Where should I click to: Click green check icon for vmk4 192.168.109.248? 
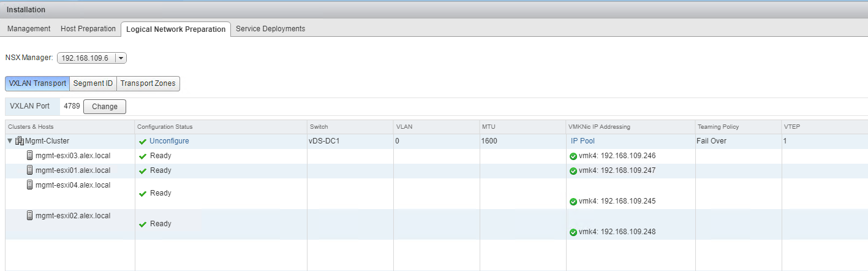tap(573, 232)
